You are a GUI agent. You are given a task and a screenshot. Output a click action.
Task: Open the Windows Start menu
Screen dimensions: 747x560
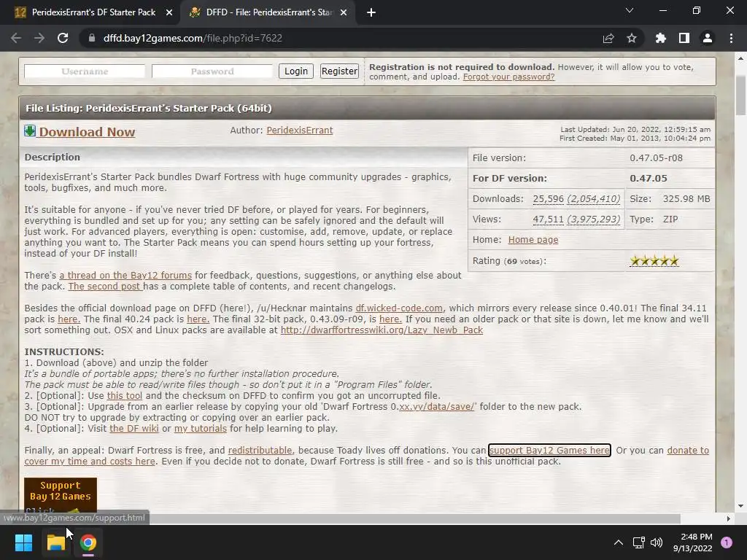pyautogui.click(x=23, y=542)
